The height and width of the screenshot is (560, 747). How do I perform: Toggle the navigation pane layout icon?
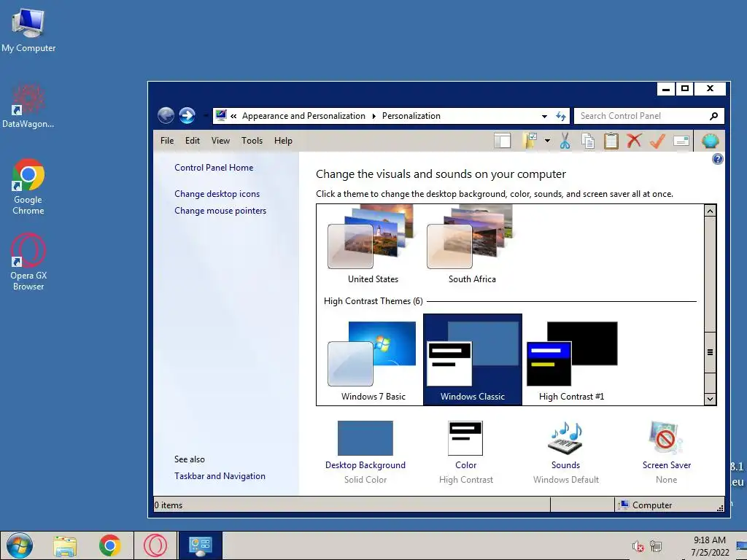click(502, 141)
